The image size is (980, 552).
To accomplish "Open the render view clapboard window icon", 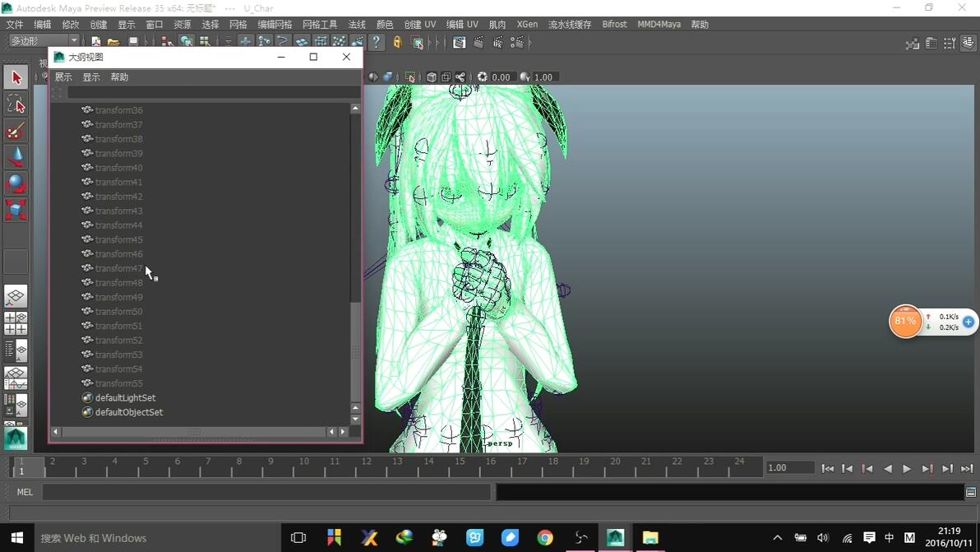I will [x=460, y=42].
